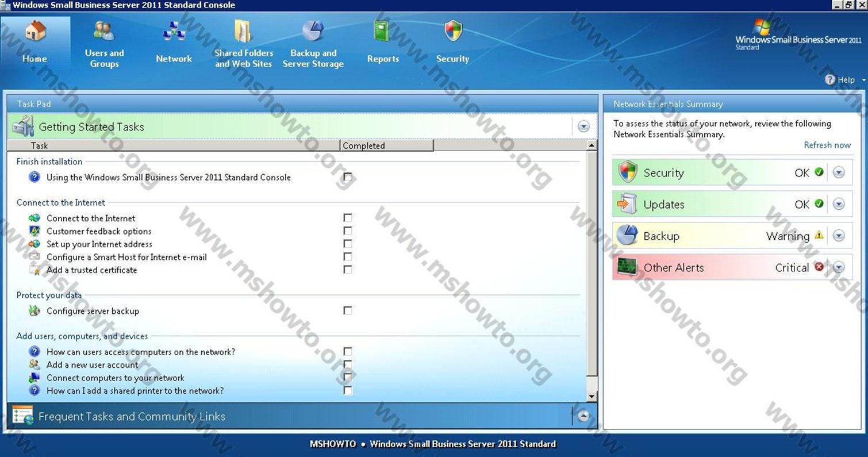The image size is (868, 457).
Task: Open Connect computers to your network task
Action: [116, 378]
